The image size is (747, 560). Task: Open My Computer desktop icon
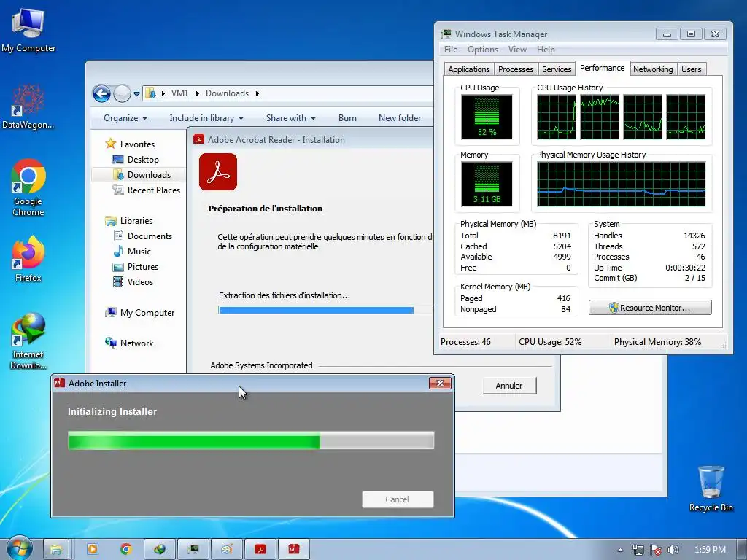point(28,31)
